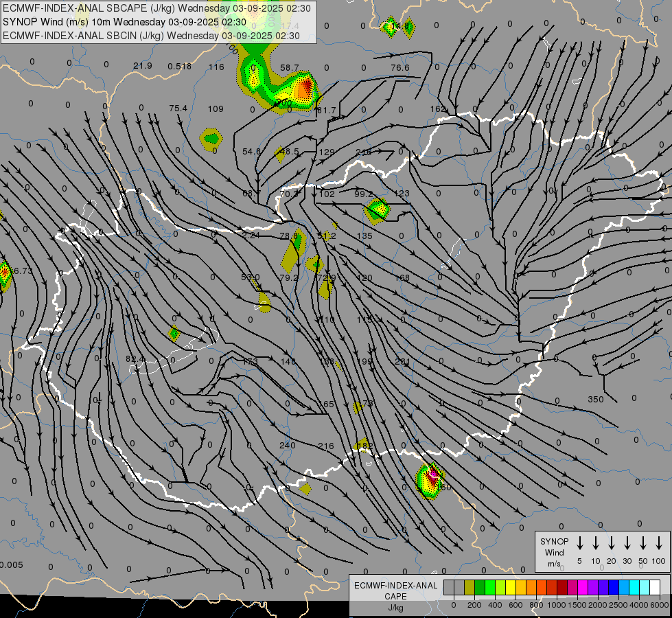Click the ECMWF-INDEX-ANAL legend heading
Viewport: 672px width, 618px height.
point(395,586)
